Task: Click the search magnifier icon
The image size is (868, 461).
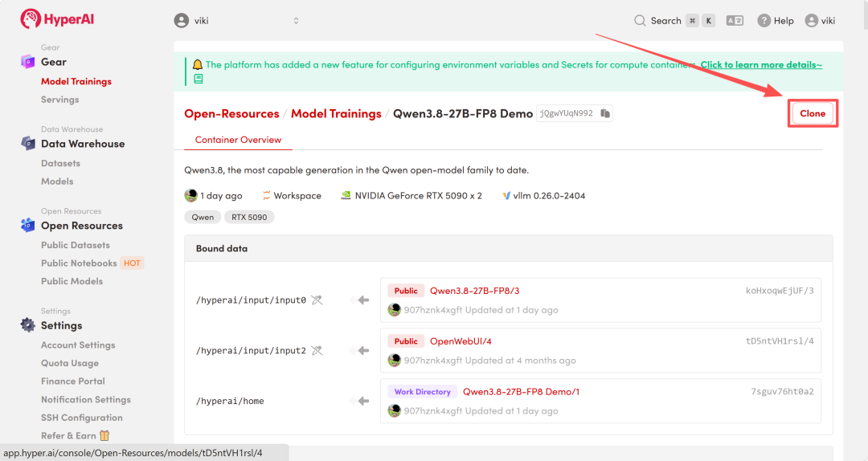Action: (640, 20)
